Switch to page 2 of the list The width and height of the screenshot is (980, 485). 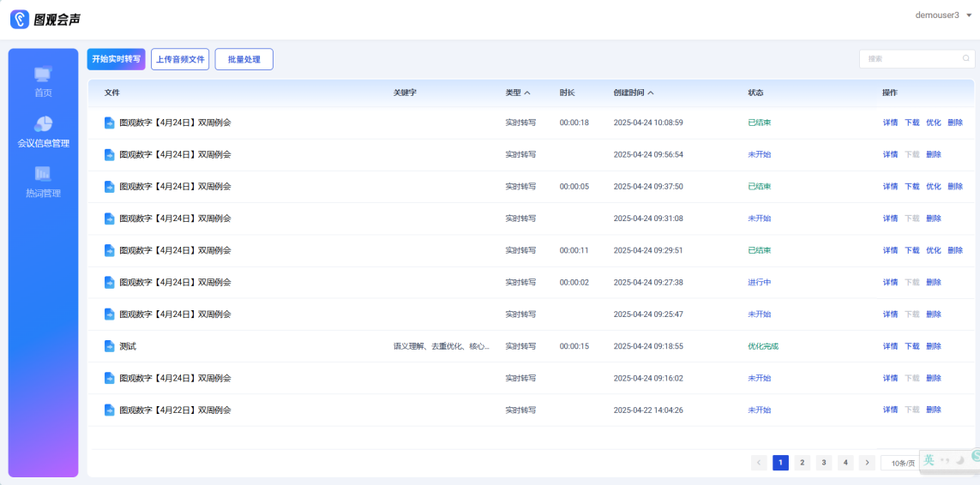[802, 463]
